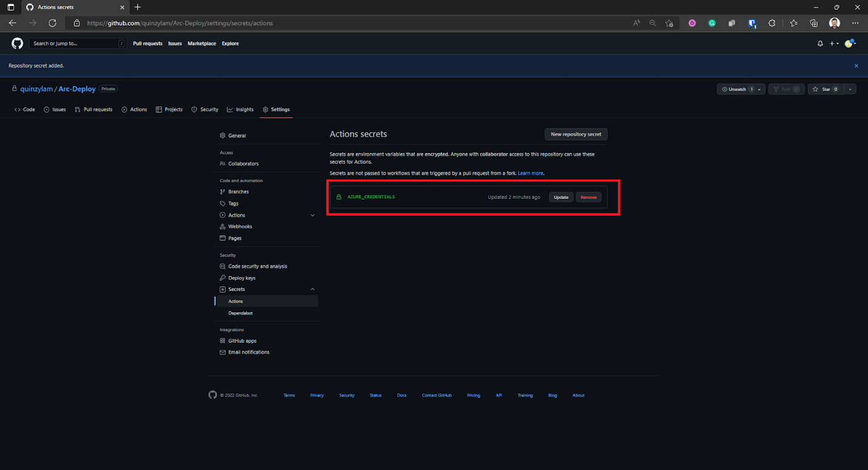Open the dropdown caret beside Star
Image resolution: width=868 pixels, height=470 pixels.
pyautogui.click(x=850, y=89)
